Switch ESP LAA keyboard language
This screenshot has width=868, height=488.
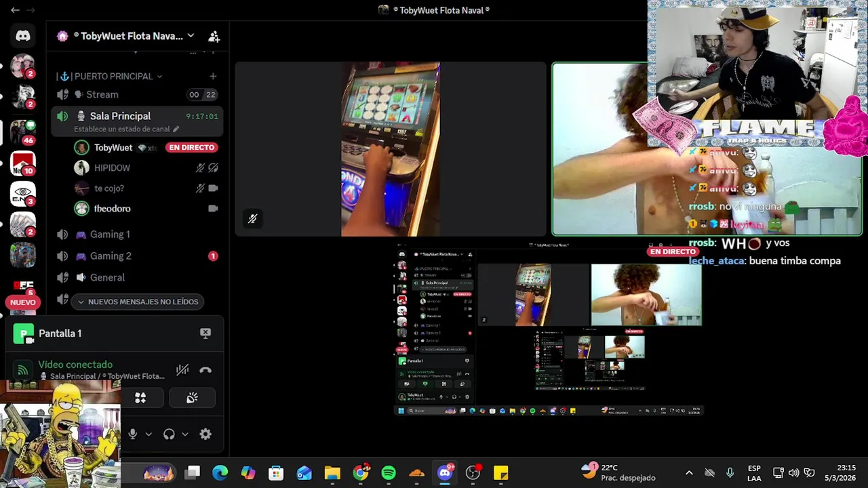click(x=754, y=472)
